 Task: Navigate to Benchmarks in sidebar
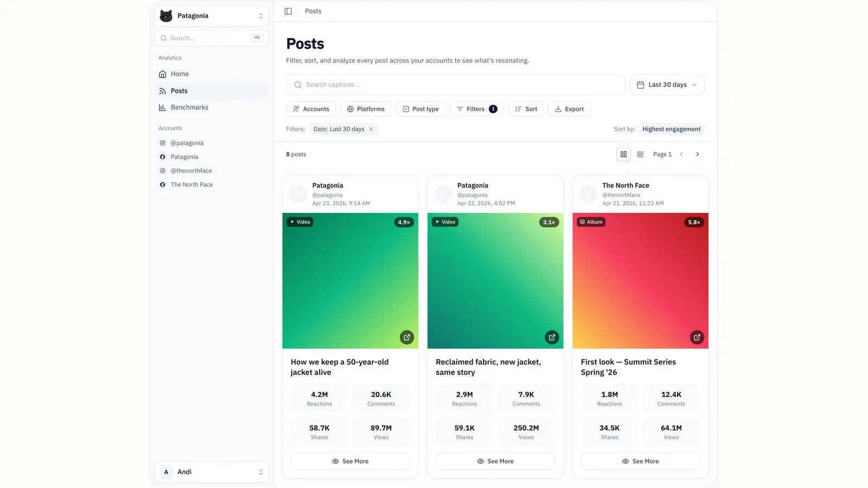(189, 107)
